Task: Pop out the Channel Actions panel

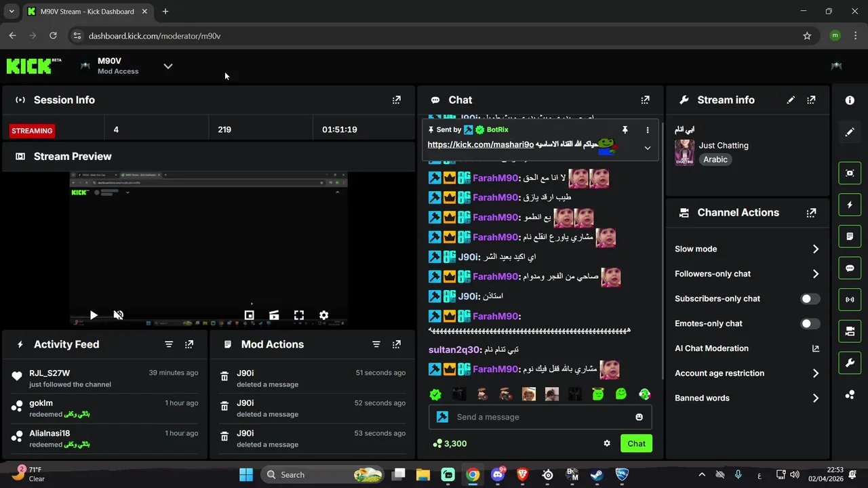Action: (x=811, y=213)
